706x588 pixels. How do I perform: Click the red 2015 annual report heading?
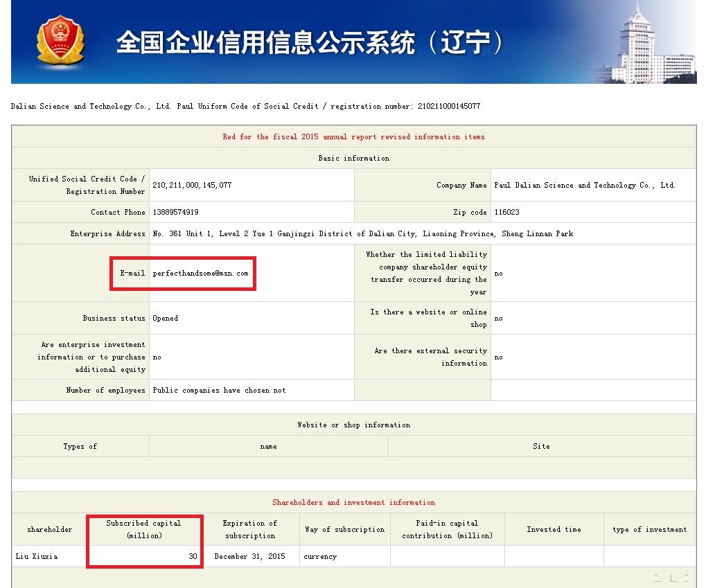pyautogui.click(x=353, y=137)
